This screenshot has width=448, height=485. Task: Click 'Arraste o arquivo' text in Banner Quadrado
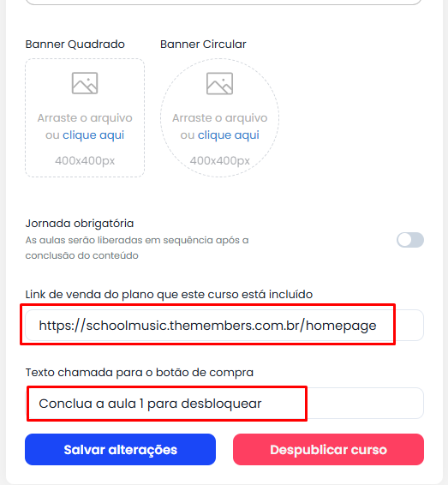(85, 118)
